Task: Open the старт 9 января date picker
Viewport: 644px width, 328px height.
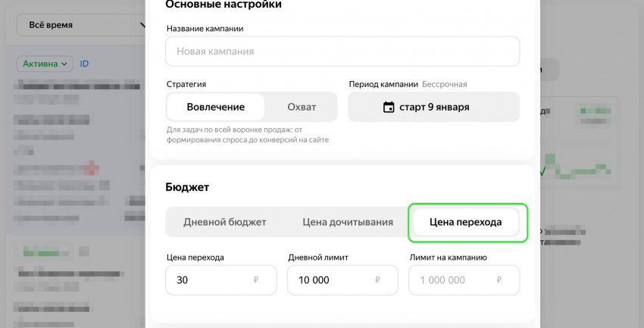Action: coord(433,107)
